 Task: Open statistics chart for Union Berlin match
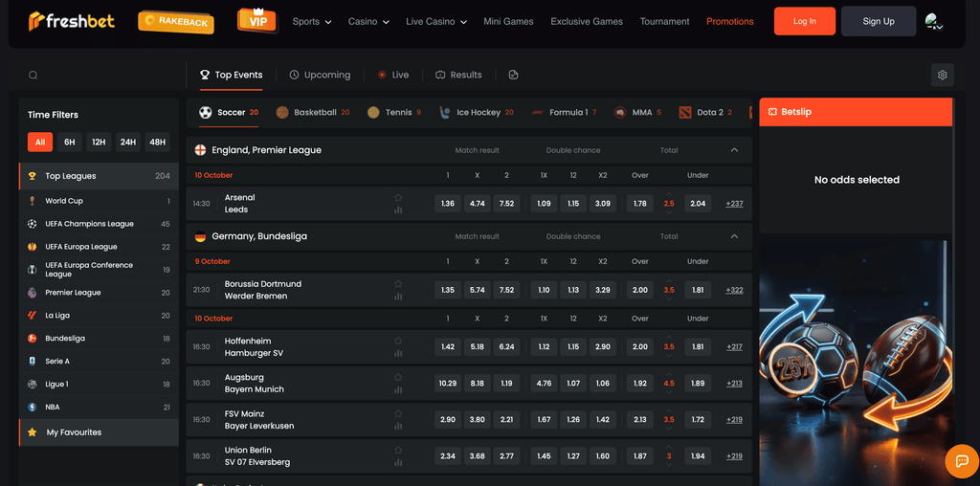[398, 463]
